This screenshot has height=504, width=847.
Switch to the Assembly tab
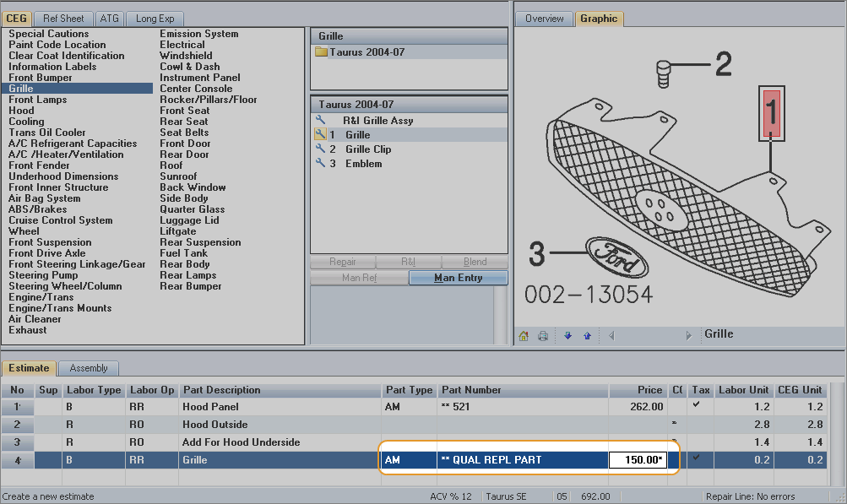point(89,368)
